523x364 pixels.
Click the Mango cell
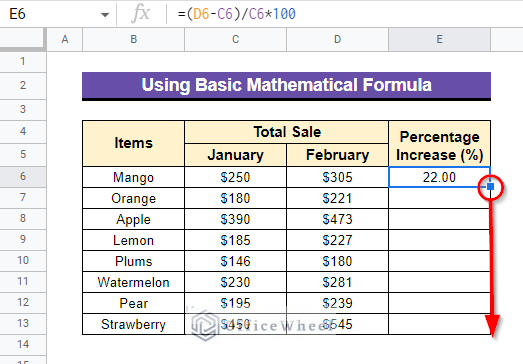pos(133,177)
